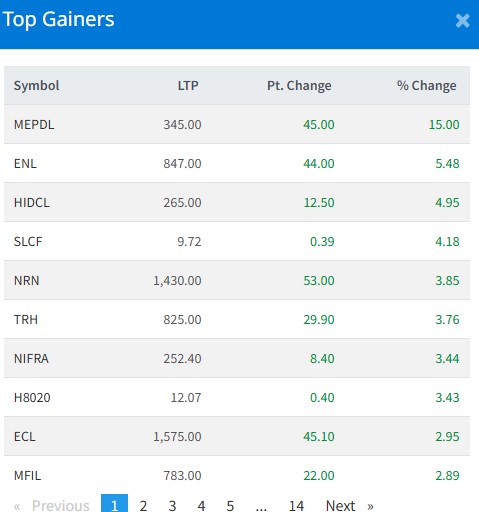The width and height of the screenshot is (479, 512).
Task: Jump to last page 14
Action: pyautogui.click(x=296, y=505)
